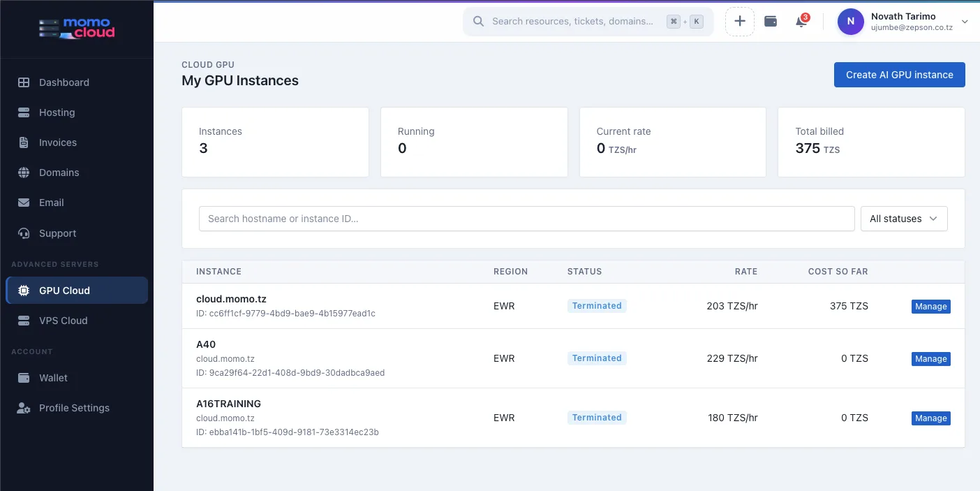Expand the Novath Tarimo account chevron
980x491 pixels.
click(x=965, y=22)
